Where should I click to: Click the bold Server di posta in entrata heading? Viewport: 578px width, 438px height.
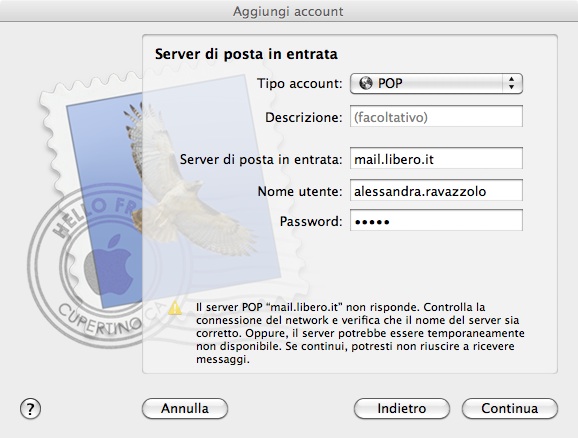pos(246,54)
